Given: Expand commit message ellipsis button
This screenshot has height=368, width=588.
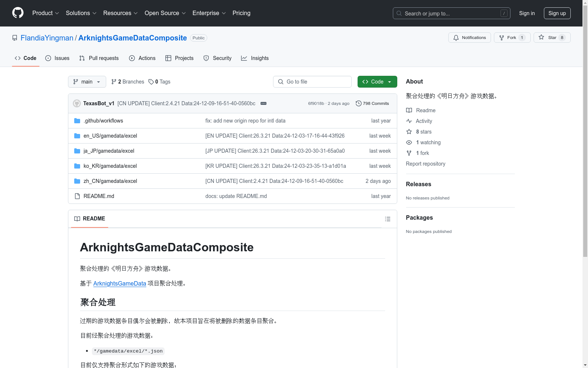Looking at the screenshot, I should pos(263,103).
